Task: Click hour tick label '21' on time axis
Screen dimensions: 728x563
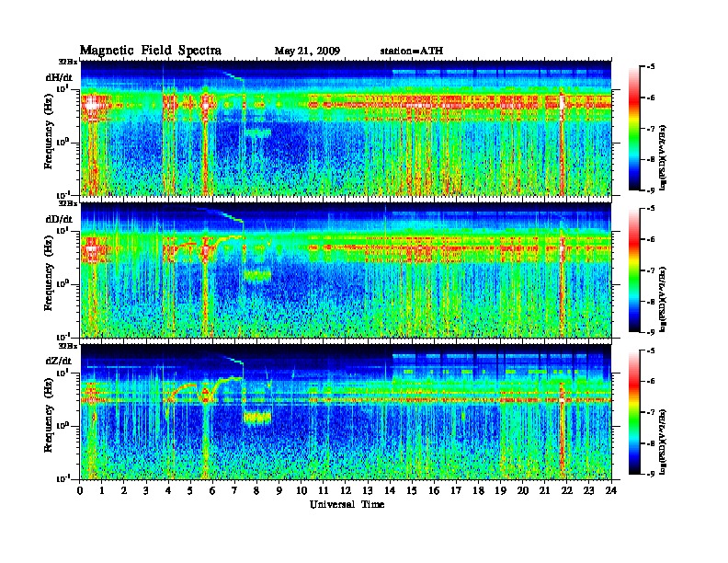Action: 544,491
